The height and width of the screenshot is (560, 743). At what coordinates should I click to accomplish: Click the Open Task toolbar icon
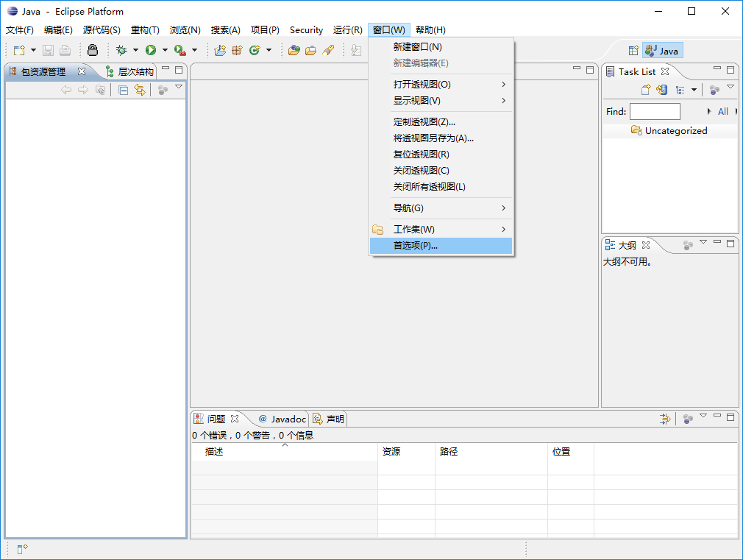pyautogui.click(x=311, y=50)
